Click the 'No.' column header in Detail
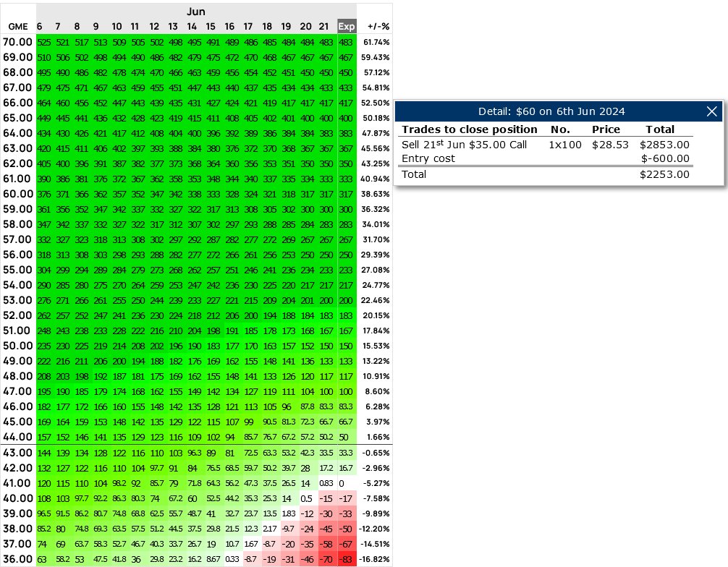The image size is (728, 567). pos(560,129)
